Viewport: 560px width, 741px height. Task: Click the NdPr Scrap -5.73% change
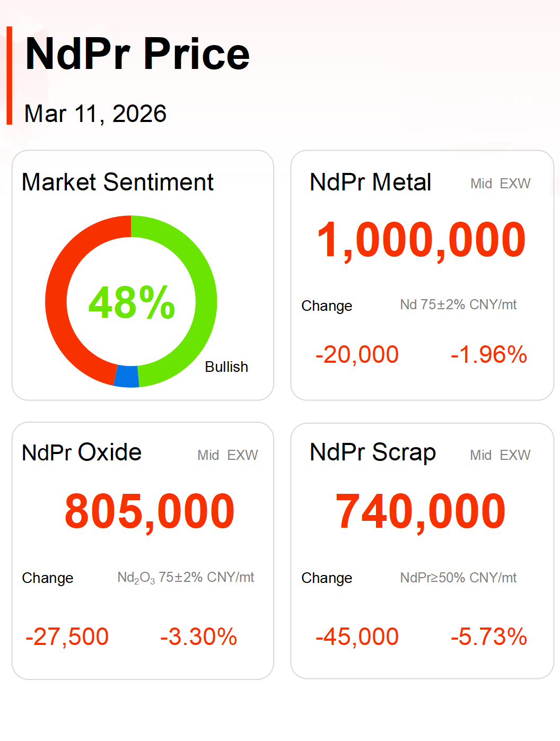488,637
